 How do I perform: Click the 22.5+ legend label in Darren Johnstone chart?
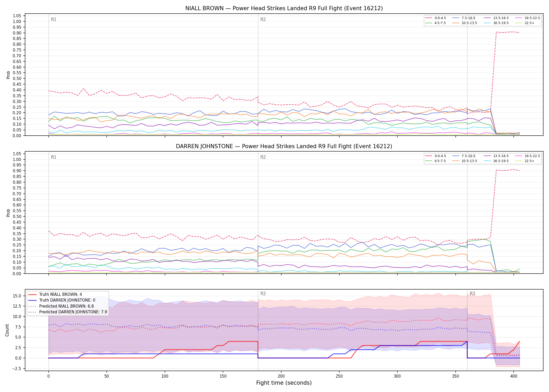click(x=529, y=161)
